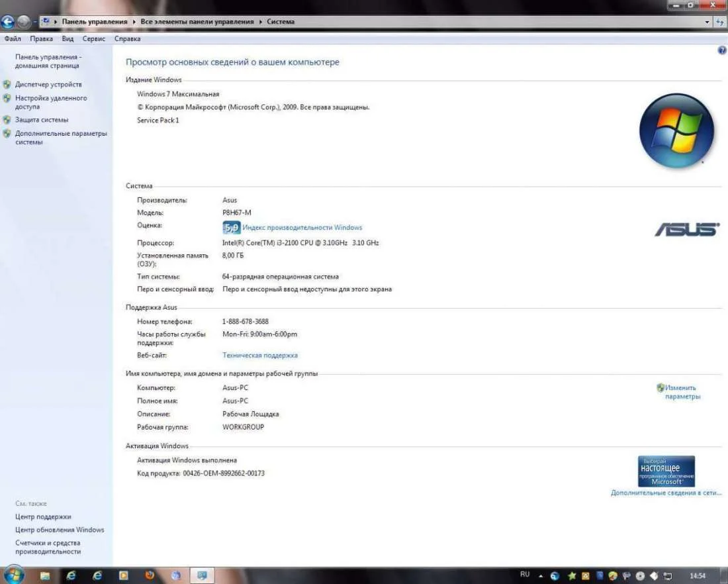The width and height of the screenshot is (728, 584).
Task: Click Изменить параметры link
Action: tap(682, 392)
